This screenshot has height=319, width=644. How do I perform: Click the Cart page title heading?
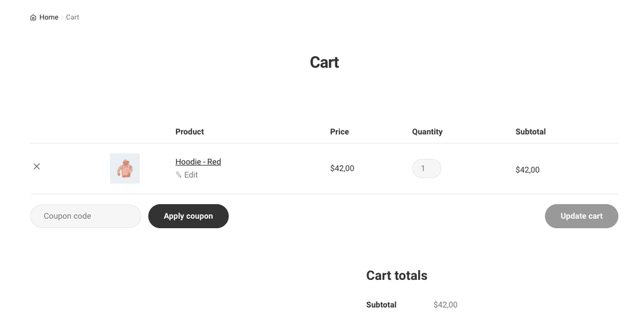(x=325, y=62)
